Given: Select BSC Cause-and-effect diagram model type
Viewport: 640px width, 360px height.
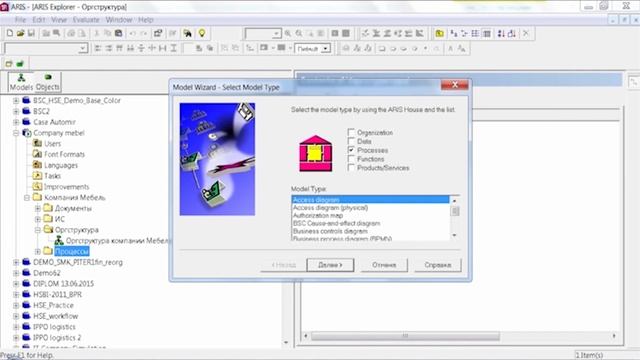Looking at the screenshot, I should pyautogui.click(x=370, y=223).
